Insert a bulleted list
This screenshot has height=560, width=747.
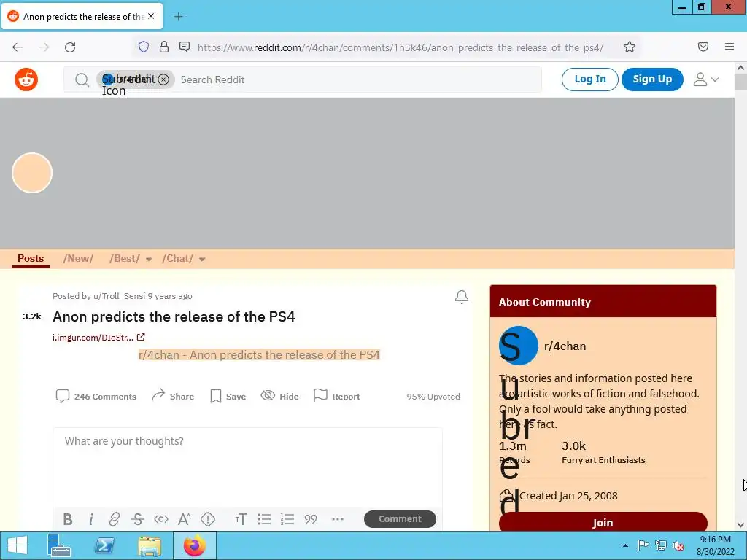[264, 519]
